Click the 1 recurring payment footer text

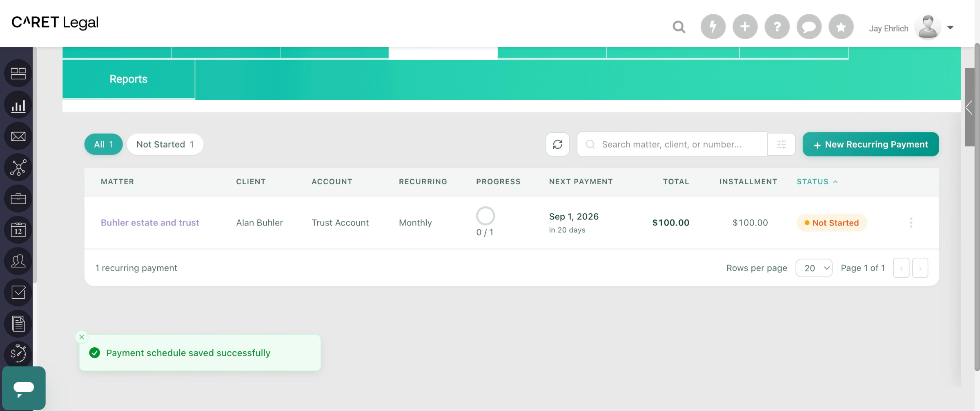136,268
